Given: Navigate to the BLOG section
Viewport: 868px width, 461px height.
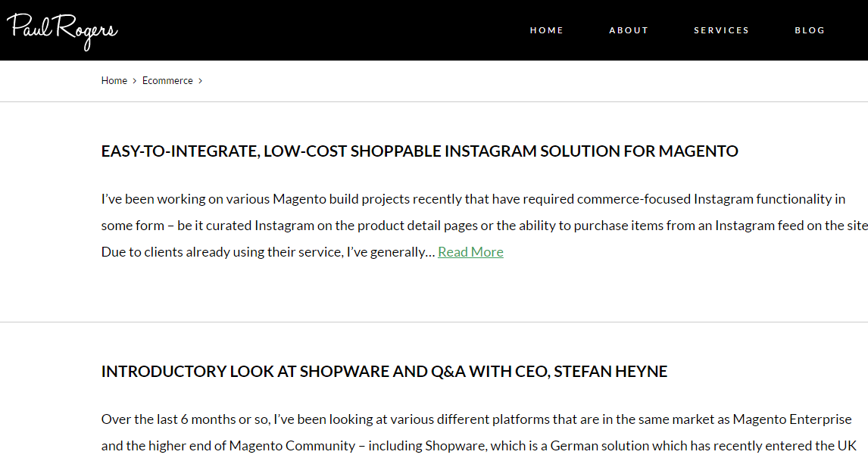Looking at the screenshot, I should pyautogui.click(x=810, y=30).
